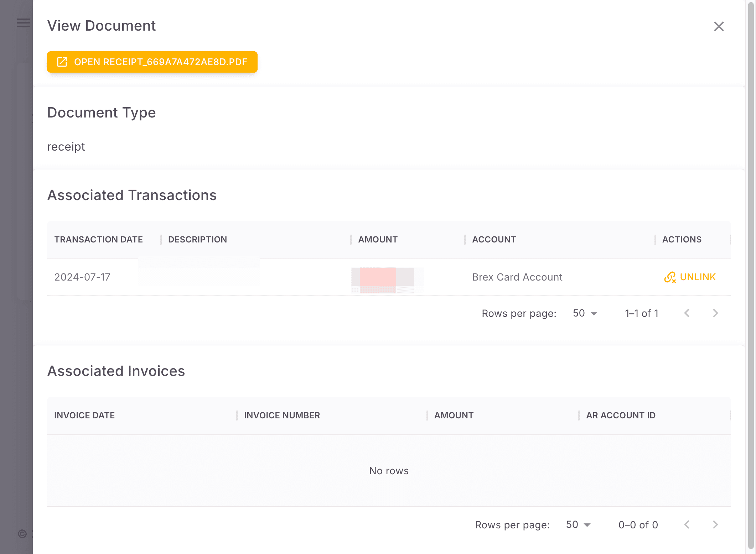Open the external link icon on the receipt button
The image size is (756, 554).
tap(63, 62)
